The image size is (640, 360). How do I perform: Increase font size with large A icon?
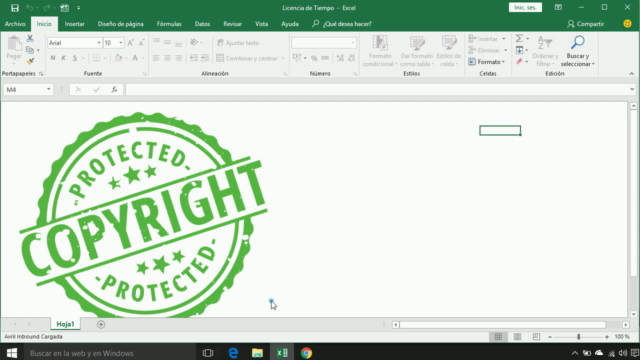click(130, 43)
